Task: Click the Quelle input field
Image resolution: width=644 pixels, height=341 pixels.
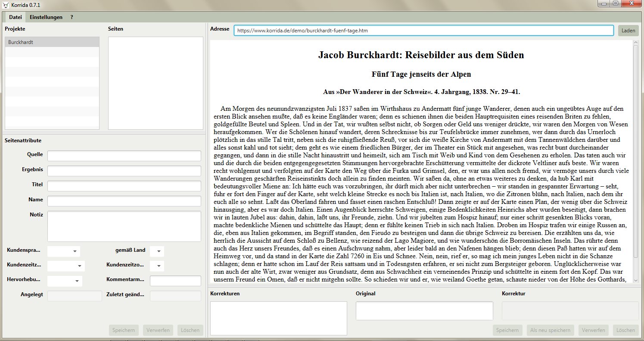Action: coord(124,156)
